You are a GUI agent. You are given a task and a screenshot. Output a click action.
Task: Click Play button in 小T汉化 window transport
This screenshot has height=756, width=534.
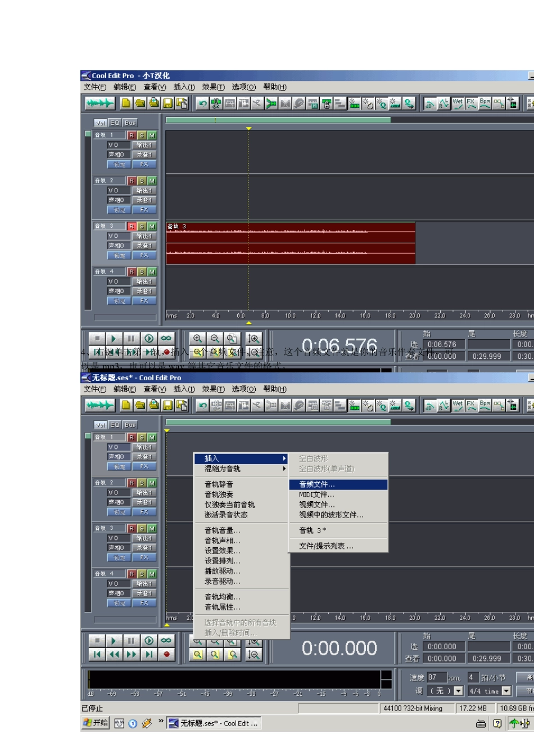pos(114,338)
